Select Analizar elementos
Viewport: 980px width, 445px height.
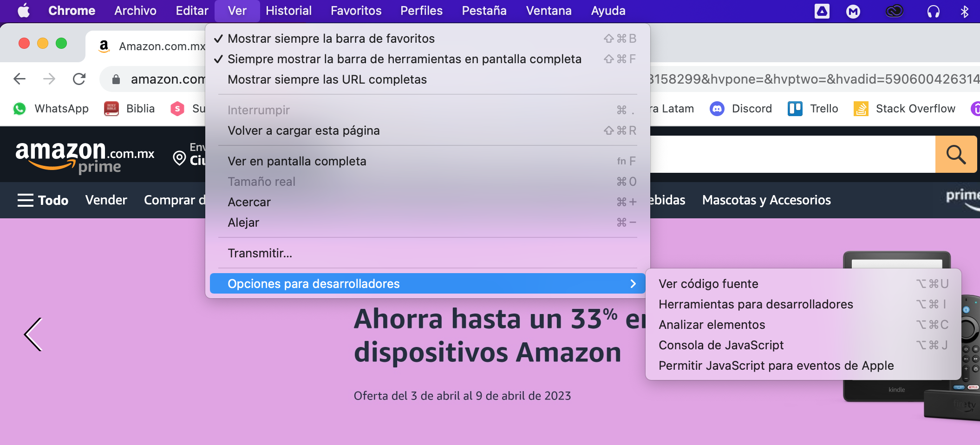[803, 325]
